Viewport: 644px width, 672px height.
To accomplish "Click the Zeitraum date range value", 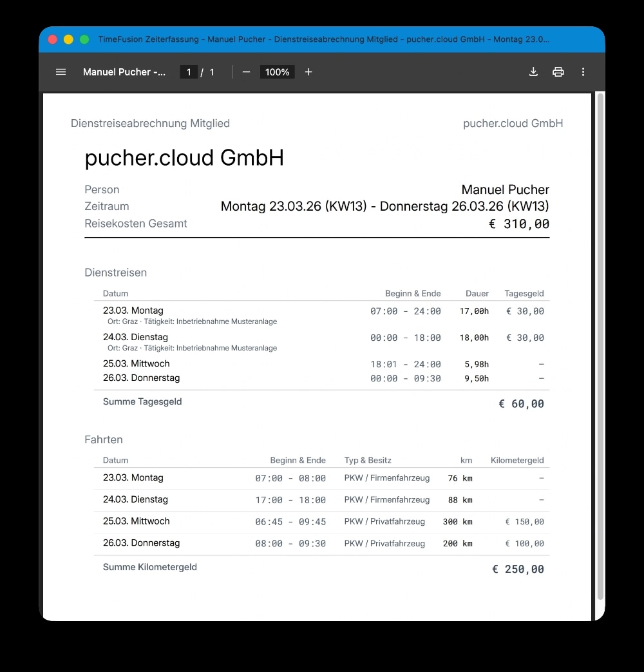I will tap(384, 206).
